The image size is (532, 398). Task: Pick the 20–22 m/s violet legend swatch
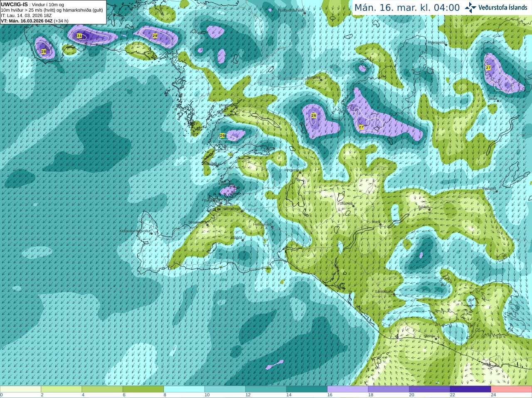430,389
